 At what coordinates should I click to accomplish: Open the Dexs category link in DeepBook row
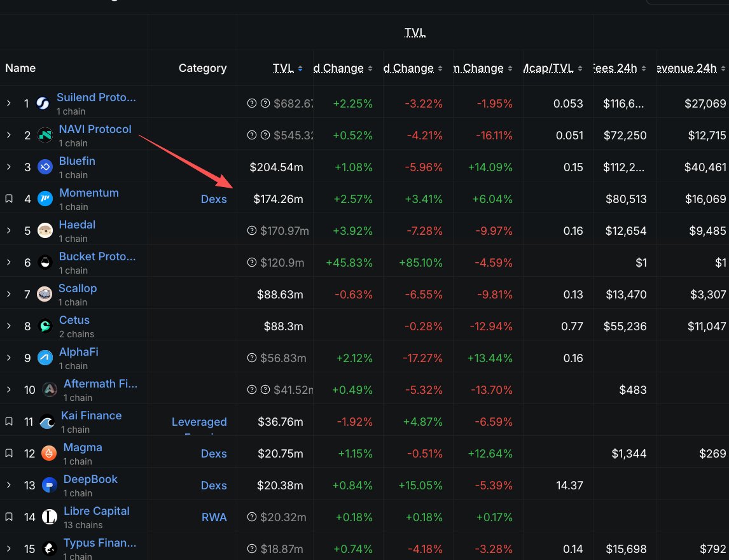(x=214, y=485)
